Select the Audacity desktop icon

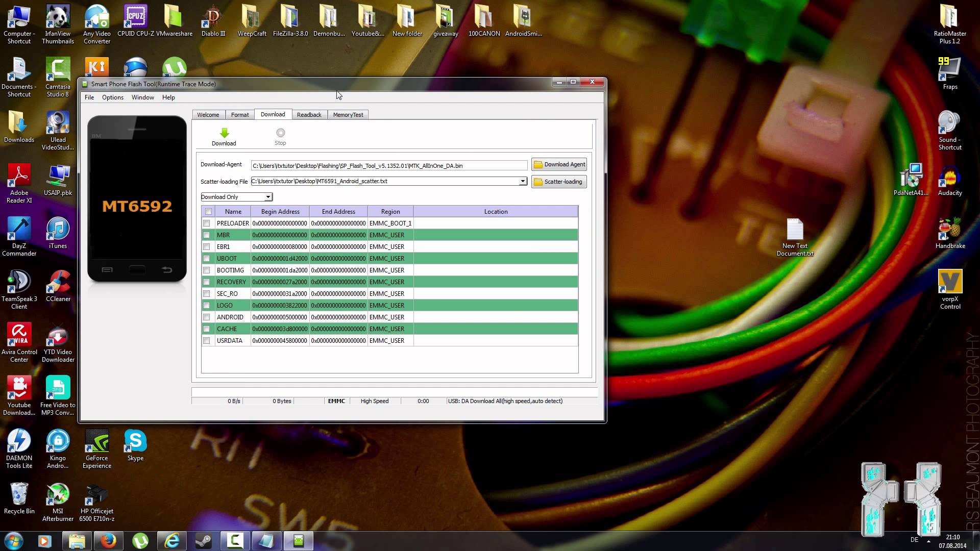pyautogui.click(x=950, y=180)
